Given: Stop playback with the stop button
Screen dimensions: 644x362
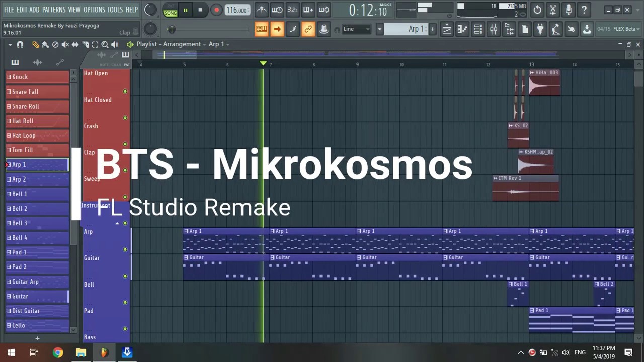Looking at the screenshot, I should pyautogui.click(x=200, y=10).
